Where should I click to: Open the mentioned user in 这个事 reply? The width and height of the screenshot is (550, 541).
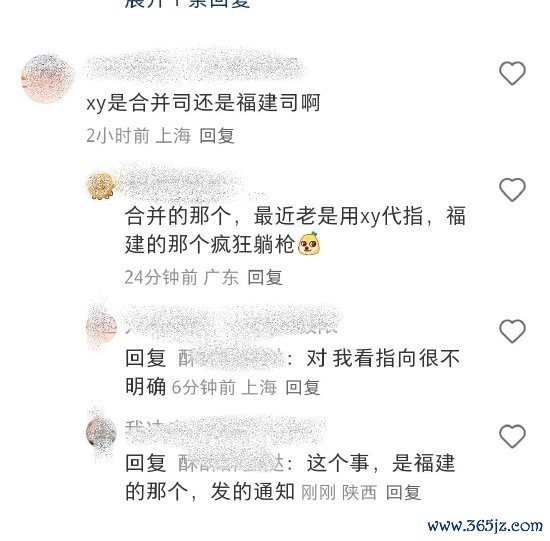click(x=231, y=463)
